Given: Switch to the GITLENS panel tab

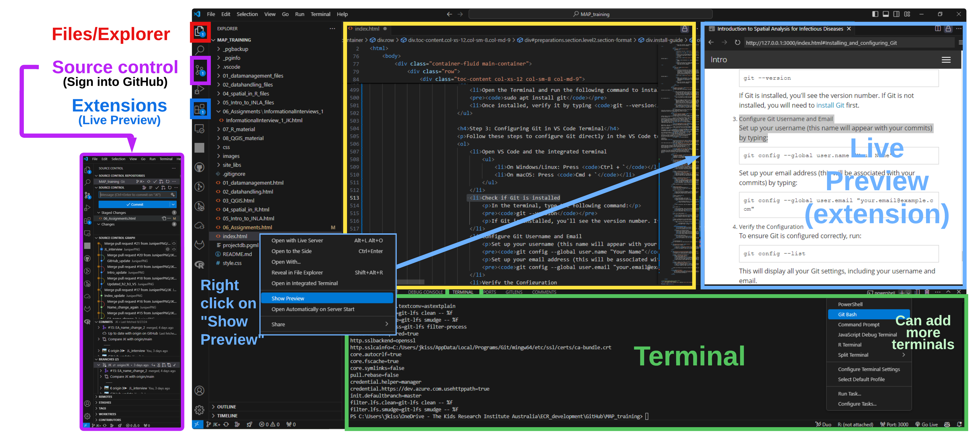Looking at the screenshot, I should click(x=514, y=292).
